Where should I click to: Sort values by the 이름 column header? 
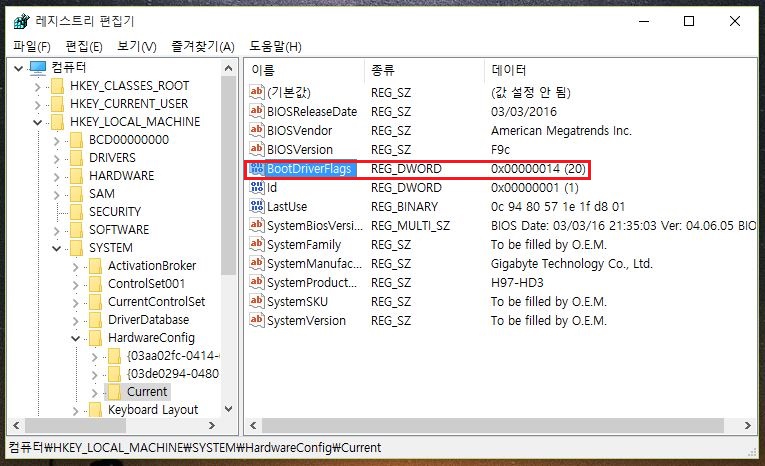tap(304, 70)
